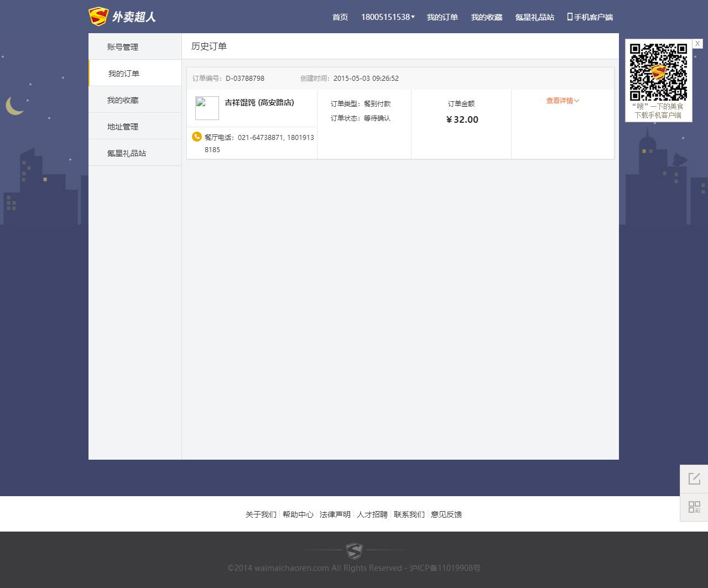This screenshot has width=708, height=588.
Task: Open 氪星礼品站 in the left sidebar
Action: point(127,153)
